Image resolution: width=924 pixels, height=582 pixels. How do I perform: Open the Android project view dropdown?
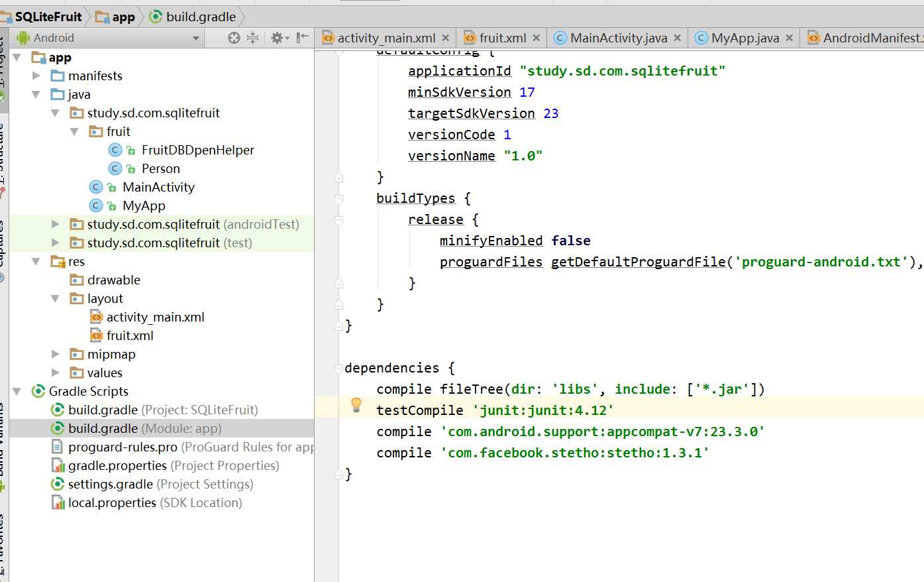(x=196, y=38)
